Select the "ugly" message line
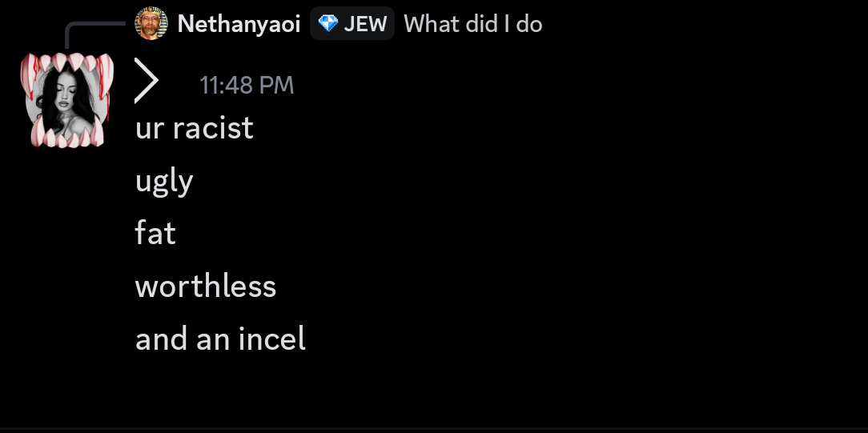Image resolution: width=868 pixels, height=433 pixels. coord(164,182)
